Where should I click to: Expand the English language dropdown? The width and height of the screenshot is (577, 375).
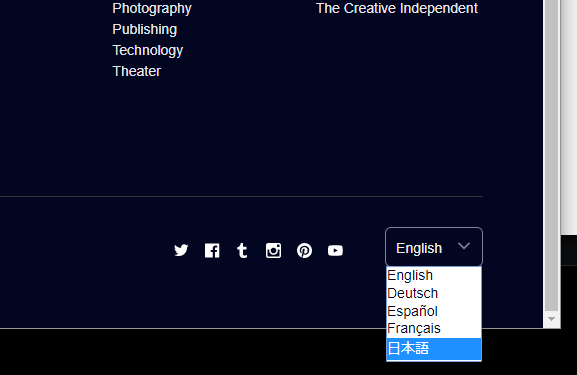click(x=434, y=247)
